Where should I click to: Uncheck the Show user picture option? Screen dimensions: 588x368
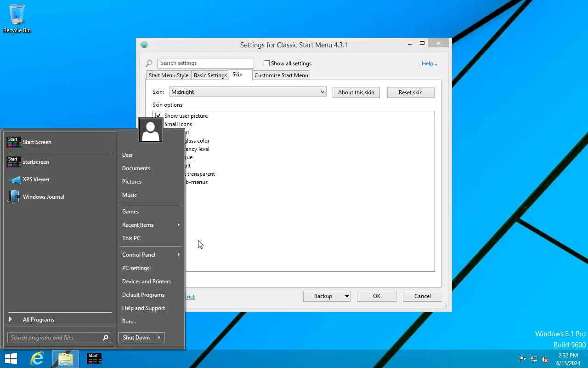point(158,116)
